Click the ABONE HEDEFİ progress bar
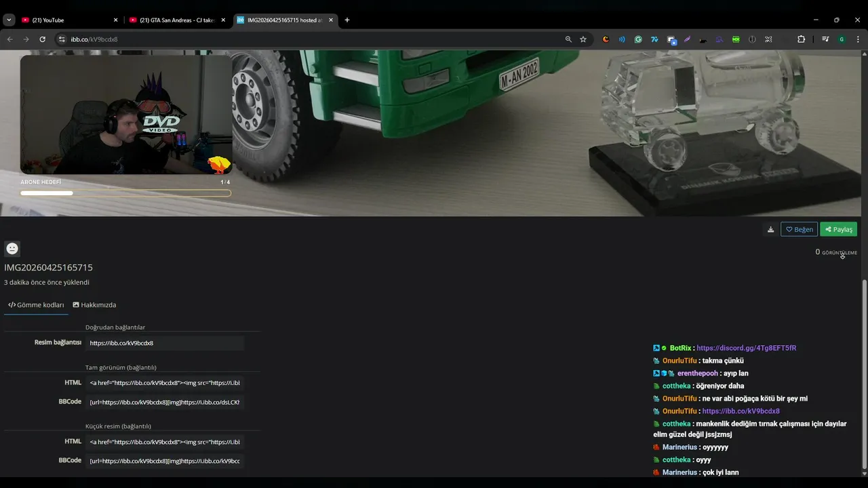The height and width of the screenshot is (488, 868). (x=125, y=193)
